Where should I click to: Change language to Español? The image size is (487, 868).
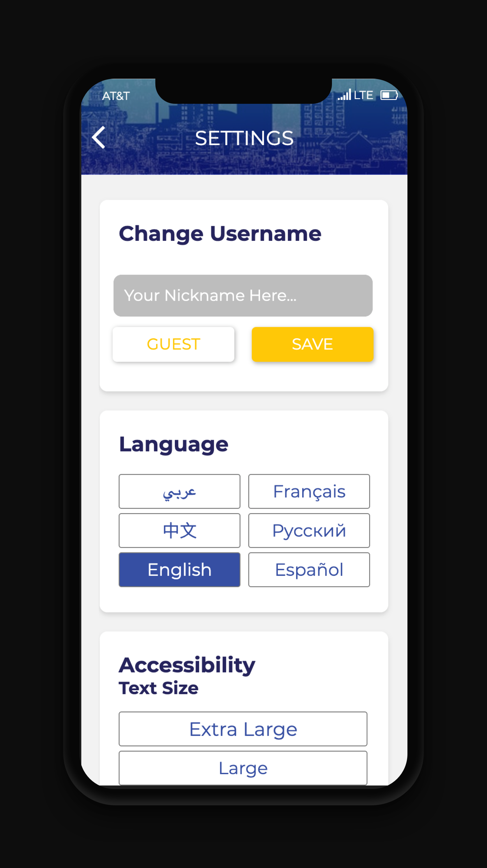309,569
